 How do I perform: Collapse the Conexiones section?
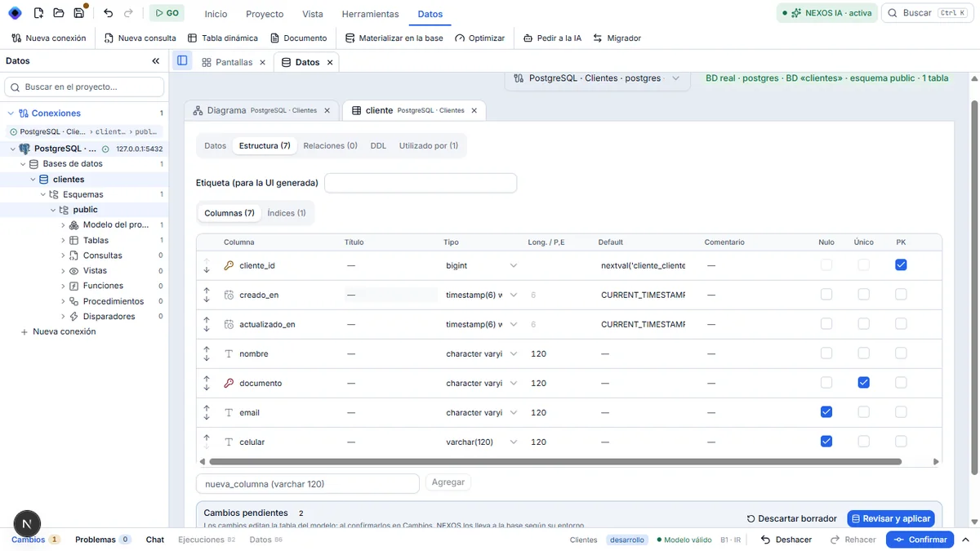(x=11, y=113)
